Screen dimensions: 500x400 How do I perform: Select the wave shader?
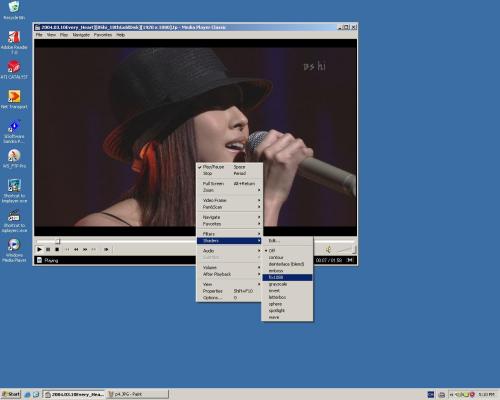[287, 317]
